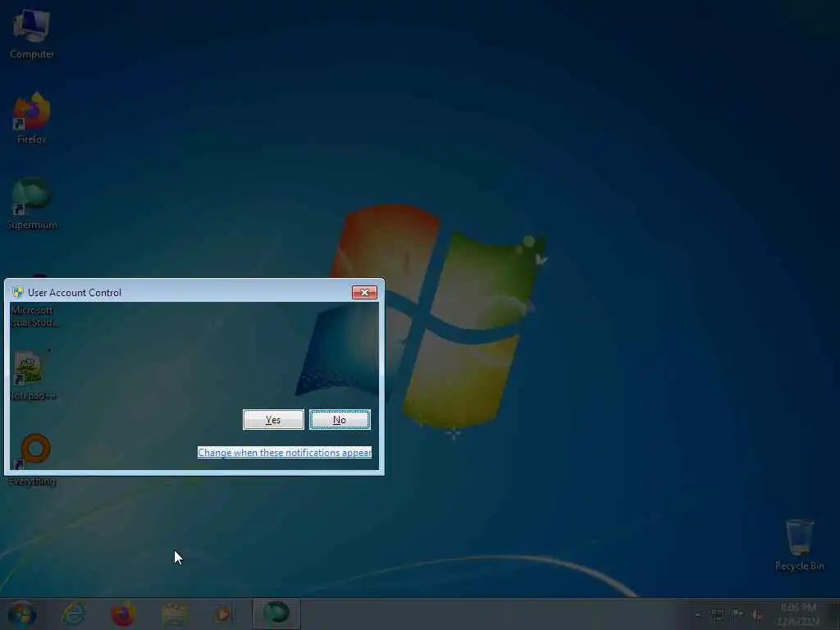Open the taskbar clock and date
840x630 pixels.
point(798,614)
